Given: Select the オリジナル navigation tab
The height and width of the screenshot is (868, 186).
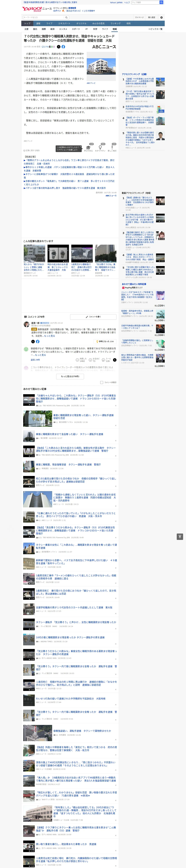Looking at the screenshot, I should (81, 24).
